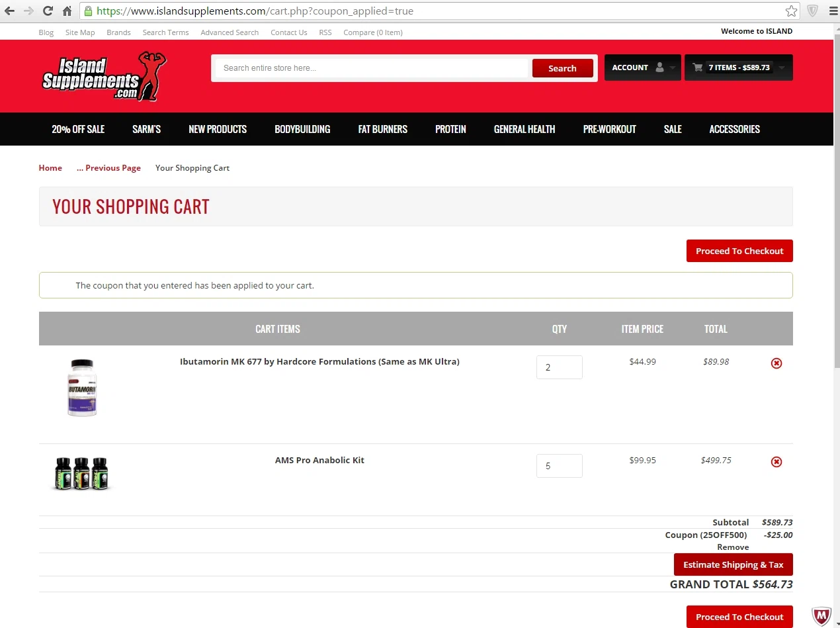Click the $44.99 item price
This screenshot has height=628, width=840.
click(x=642, y=361)
